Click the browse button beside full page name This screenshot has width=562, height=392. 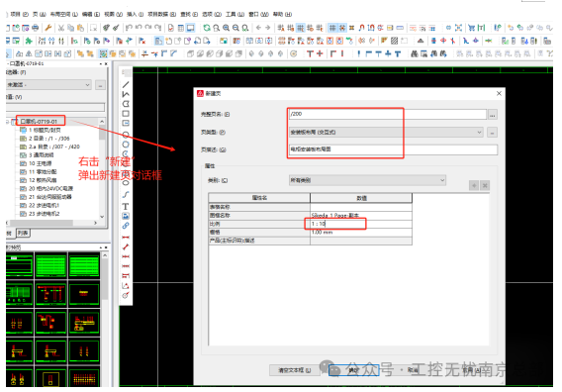tap(493, 115)
